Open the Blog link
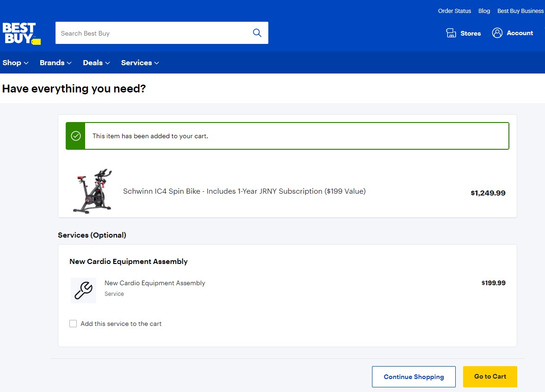Image resolution: width=545 pixels, height=392 pixels. (x=484, y=11)
